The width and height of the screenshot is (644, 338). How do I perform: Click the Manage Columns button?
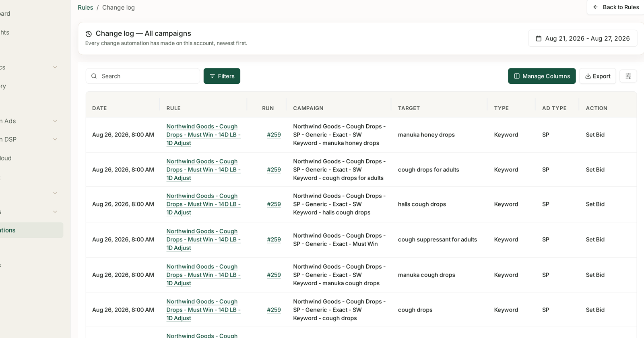point(542,76)
